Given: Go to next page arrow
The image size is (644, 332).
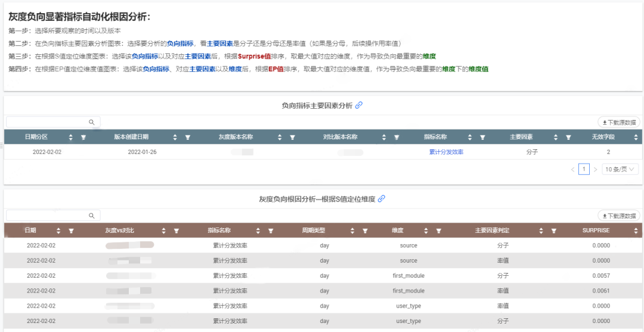Looking at the screenshot, I should 595,169.
